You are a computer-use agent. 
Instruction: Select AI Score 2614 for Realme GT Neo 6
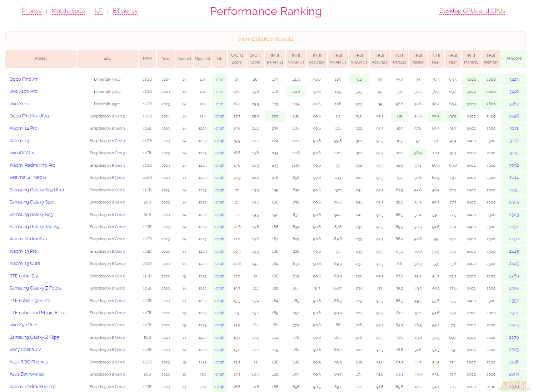tap(514, 178)
